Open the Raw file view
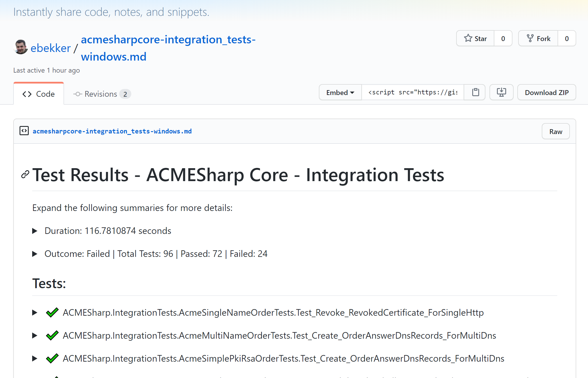The height and width of the screenshot is (378, 588). click(x=556, y=131)
